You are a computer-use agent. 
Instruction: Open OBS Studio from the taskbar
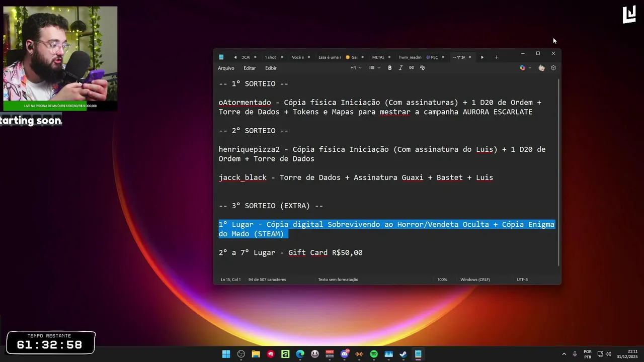(241, 354)
